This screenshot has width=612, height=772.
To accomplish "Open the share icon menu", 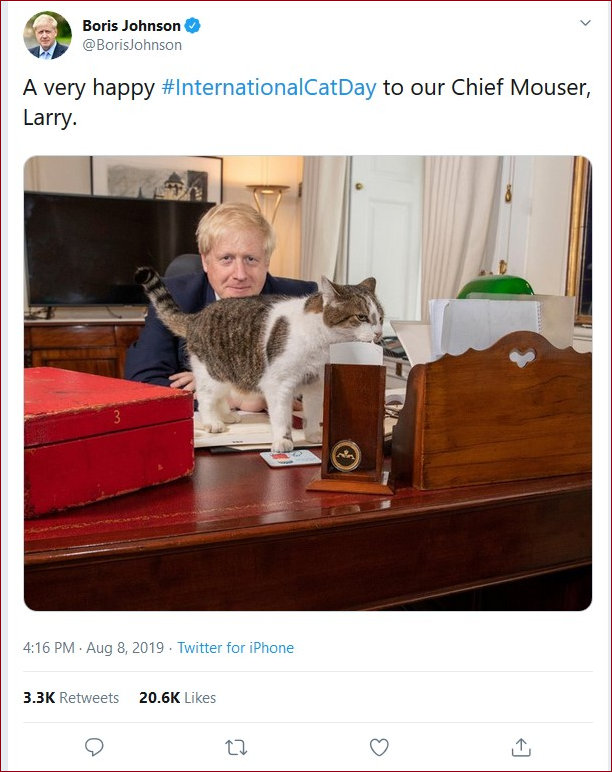I will tap(521, 747).
